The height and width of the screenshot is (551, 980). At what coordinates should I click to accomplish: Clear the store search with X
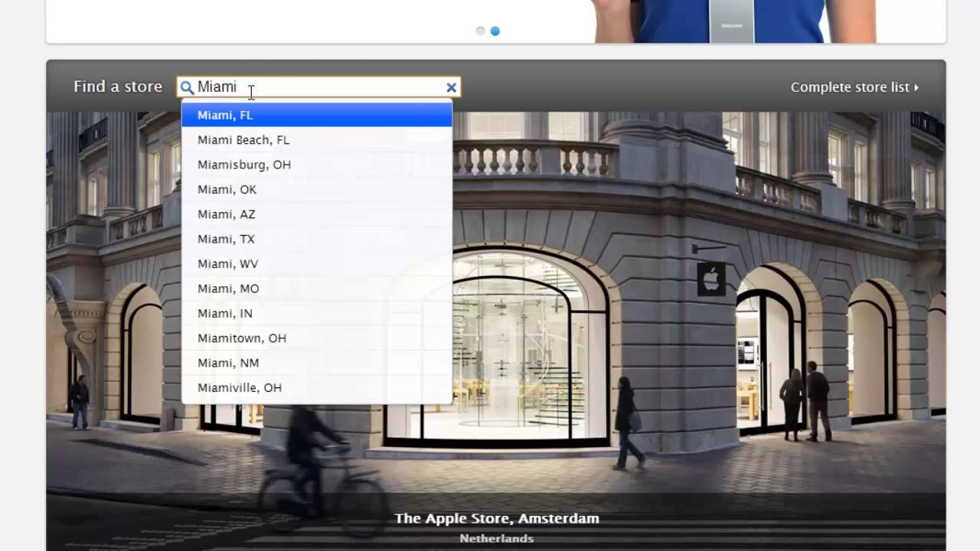point(452,87)
